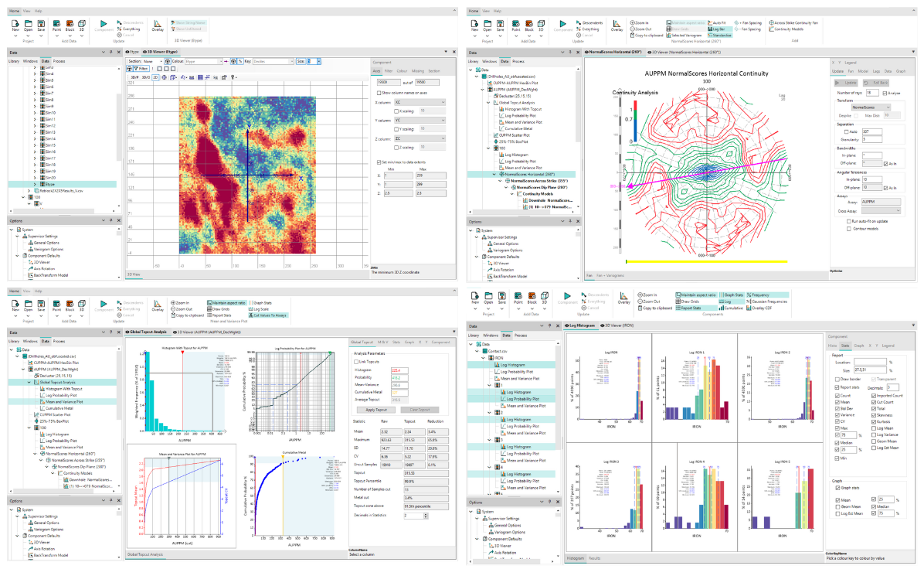Toggle Analyse checkbox in top-right window
Viewport: 924px width, 569px height.
point(885,94)
